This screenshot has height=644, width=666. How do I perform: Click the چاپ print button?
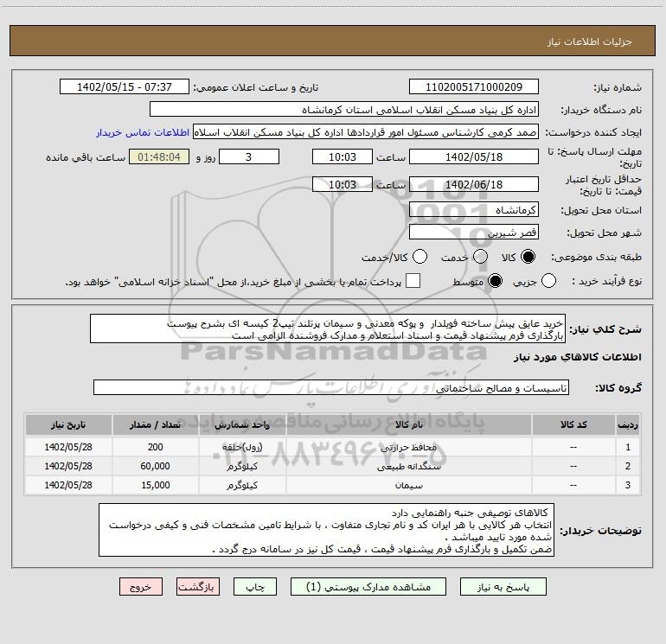point(255,587)
